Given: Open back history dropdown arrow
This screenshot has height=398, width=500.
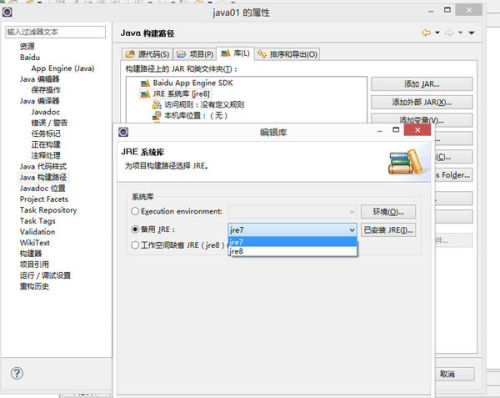Looking at the screenshot, I should [437, 33].
